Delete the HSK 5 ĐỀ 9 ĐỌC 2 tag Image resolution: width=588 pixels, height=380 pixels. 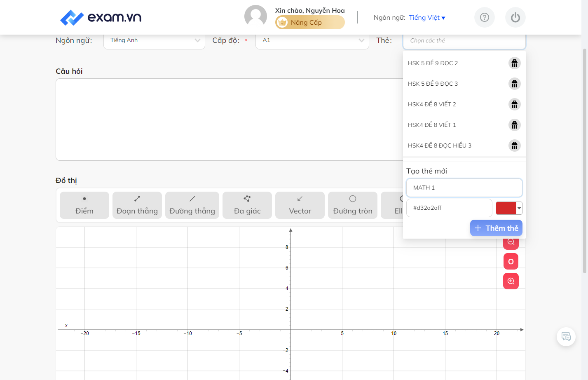point(515,63)
